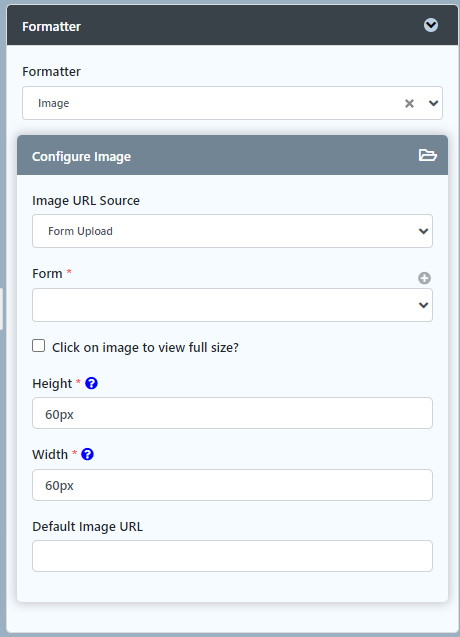460x637 pixels.
Task: Collapse the Formatter panel with chevron icon
Action: (431, 25)
